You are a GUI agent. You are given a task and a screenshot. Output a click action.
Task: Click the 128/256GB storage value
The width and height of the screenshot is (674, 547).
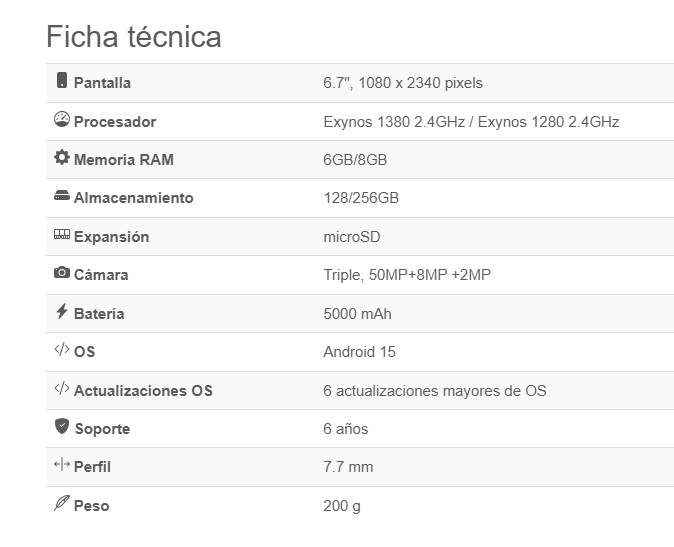pos(361,198)
